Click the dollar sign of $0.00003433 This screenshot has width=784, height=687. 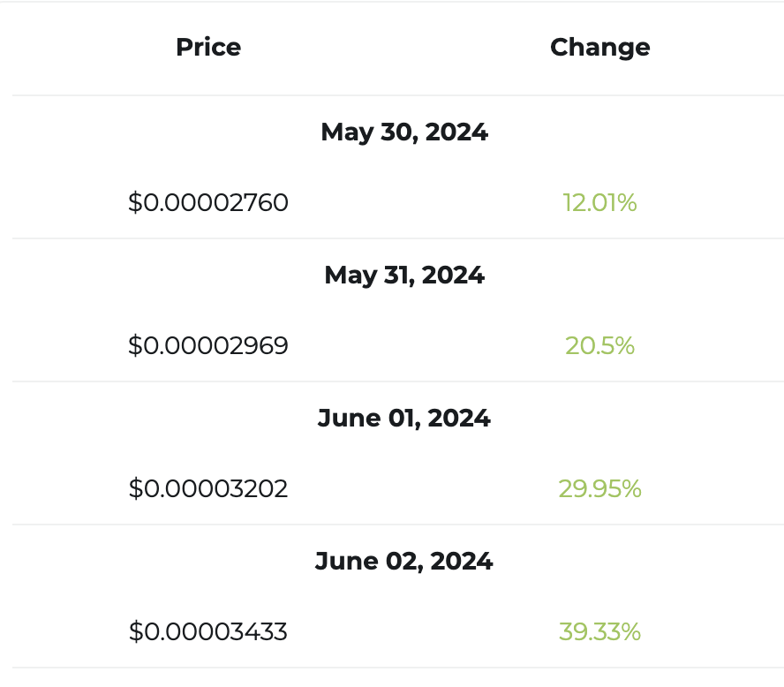(x=136, y=632)
